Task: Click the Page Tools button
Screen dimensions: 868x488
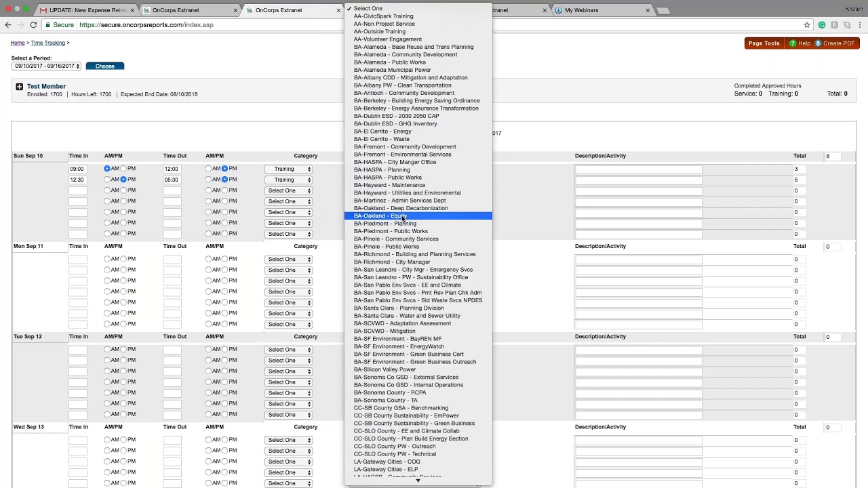Action: point(764,43)
